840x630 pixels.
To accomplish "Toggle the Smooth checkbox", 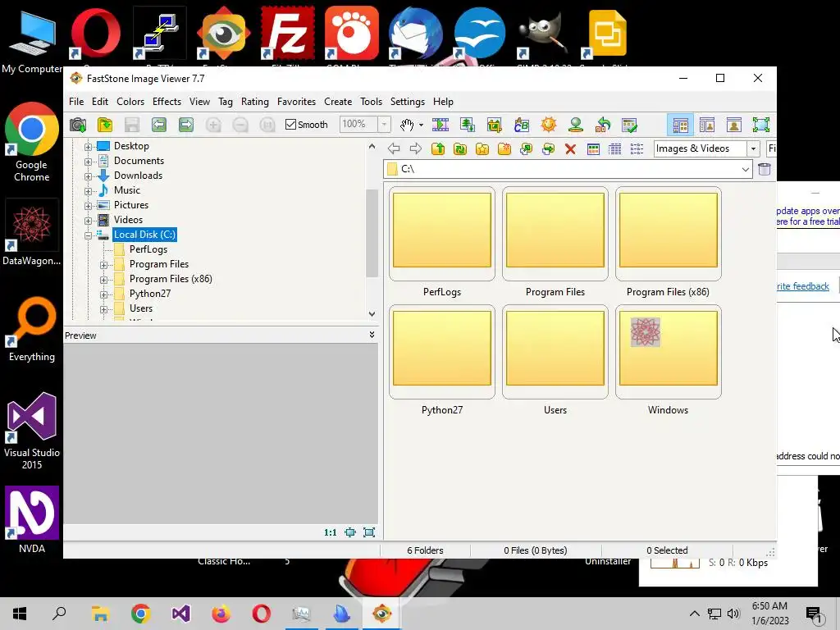I will (291, 125).
